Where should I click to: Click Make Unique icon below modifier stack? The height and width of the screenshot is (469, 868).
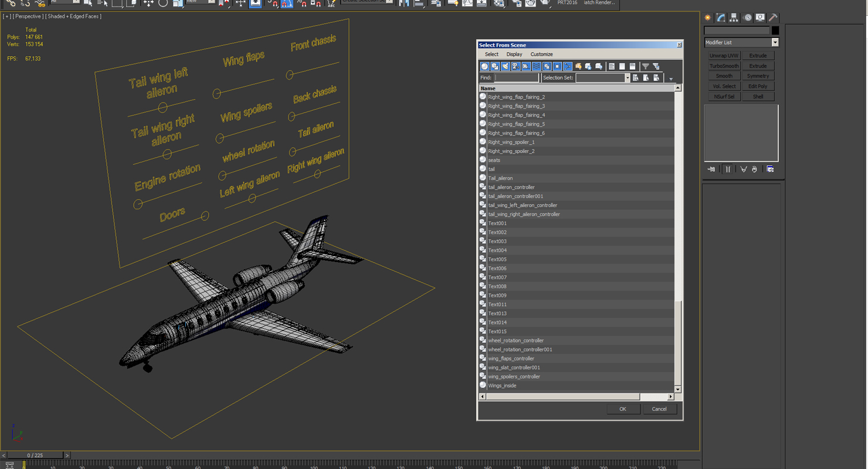[744, 169]
